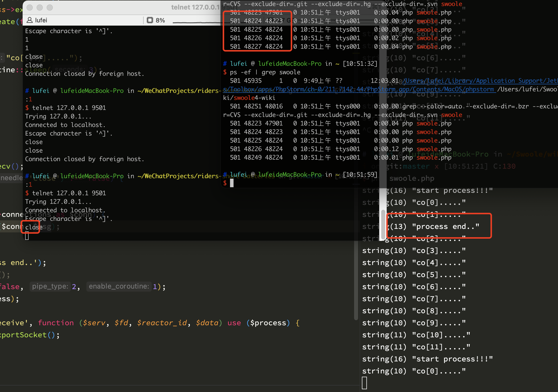Click the person silhouette glyph beside lufei
Image resolution: width=558 pixels, height=392 pixels.
click(x=29, y=20)
